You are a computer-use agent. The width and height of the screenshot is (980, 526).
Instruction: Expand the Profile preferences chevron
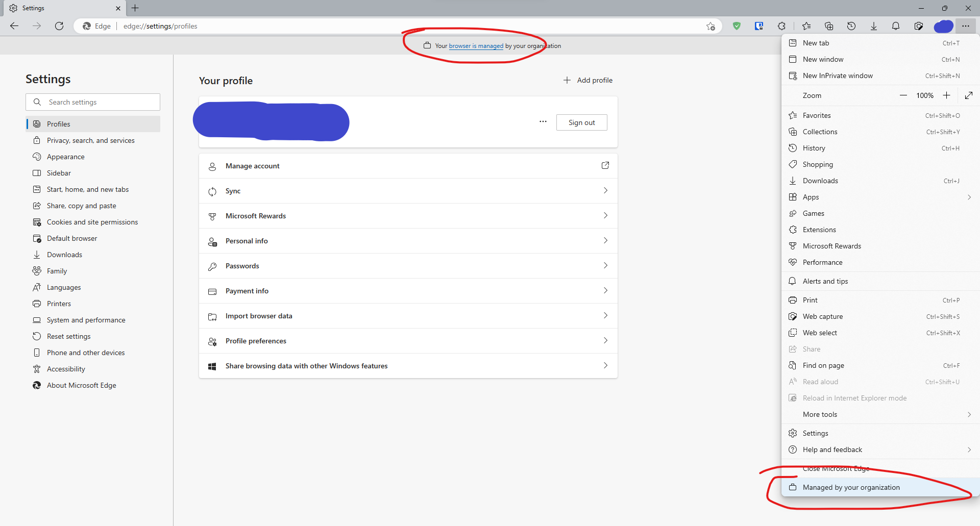[605, 340]
